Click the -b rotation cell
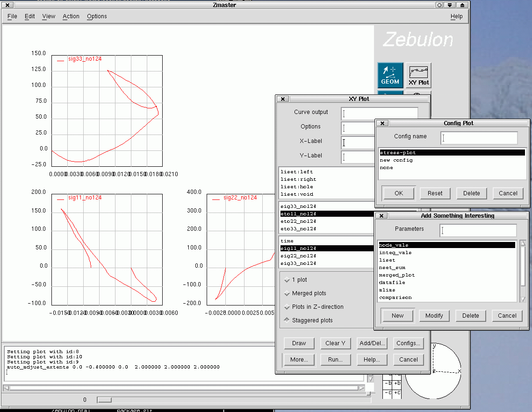The height and width of the screenshot is (412, 532). (x=388, y=384)
